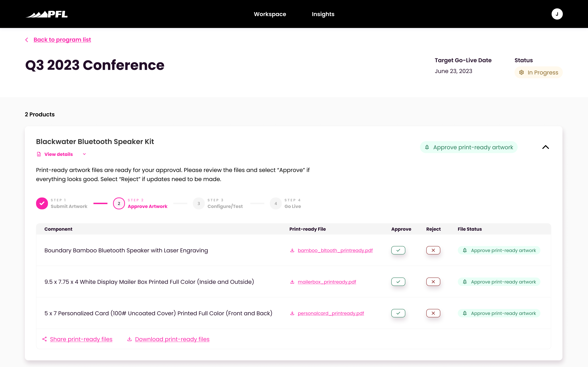Click the download icon beside bamboo_bltooth_printready.pdf
The width and height of the screenshot is (588, 367).
point(292,250)
